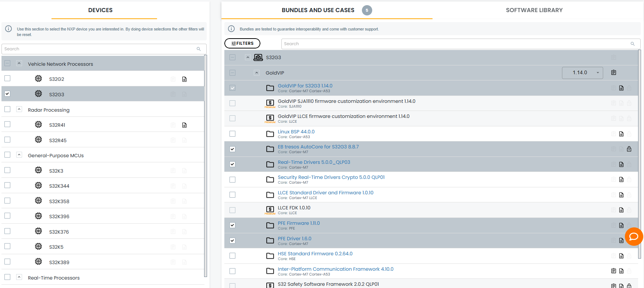Image resolution: width=644 pixels, height=288 pixels.
Task: Tick the Linux BSP 44.0.0 checkbox
Action: click(232, 134)
